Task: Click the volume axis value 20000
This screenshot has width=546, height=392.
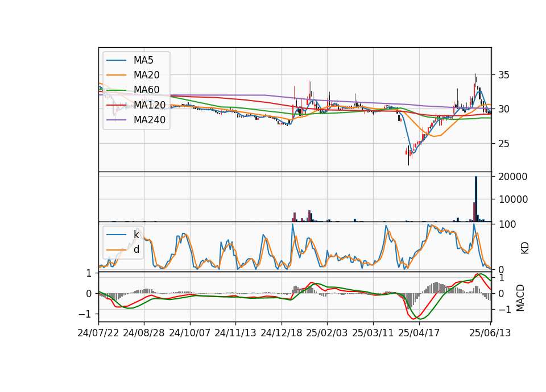Action: point(513,177)
